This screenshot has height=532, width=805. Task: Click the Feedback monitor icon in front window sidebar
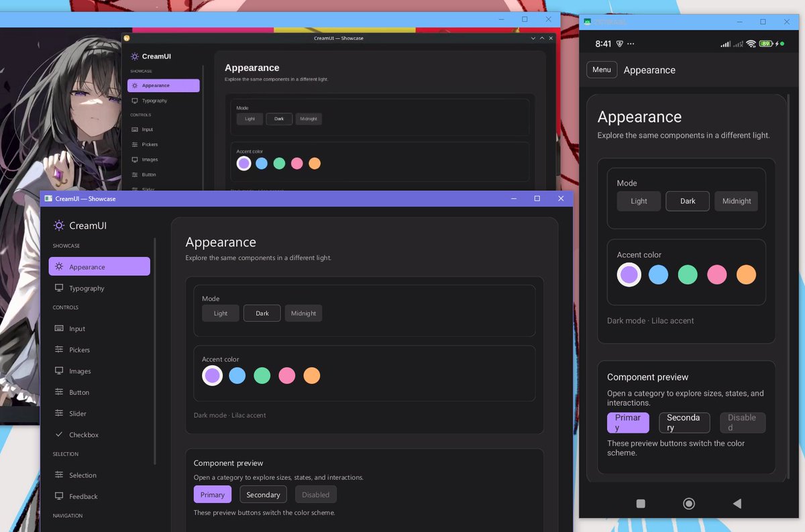click(59, 496)
